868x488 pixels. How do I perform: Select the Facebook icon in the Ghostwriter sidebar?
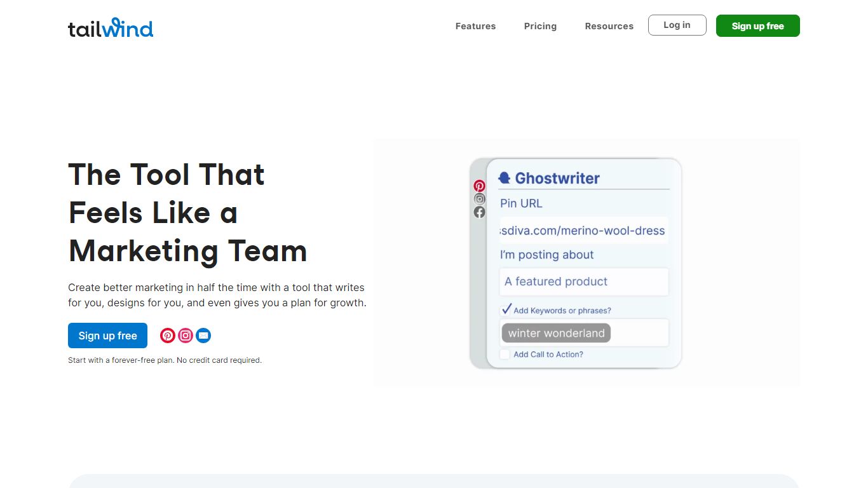pyautogui.click(x=479, y=212)
